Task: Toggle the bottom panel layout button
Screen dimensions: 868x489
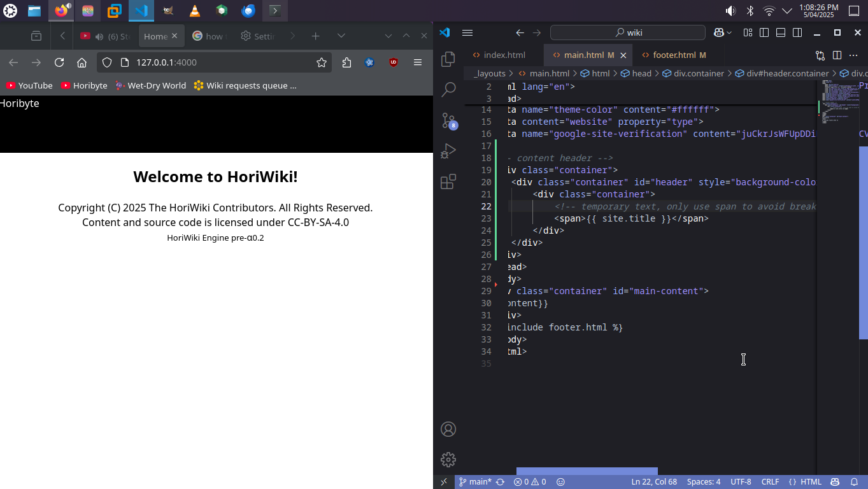Action: 781,32
